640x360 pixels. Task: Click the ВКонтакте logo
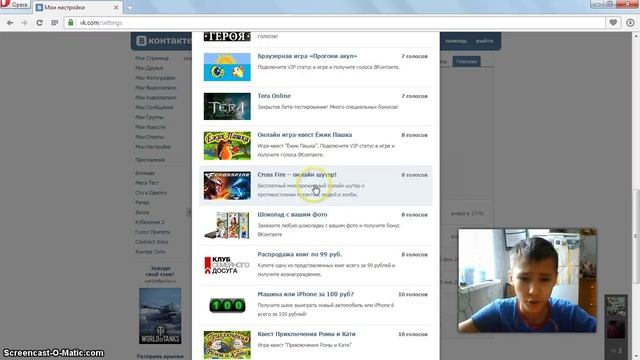163,41
